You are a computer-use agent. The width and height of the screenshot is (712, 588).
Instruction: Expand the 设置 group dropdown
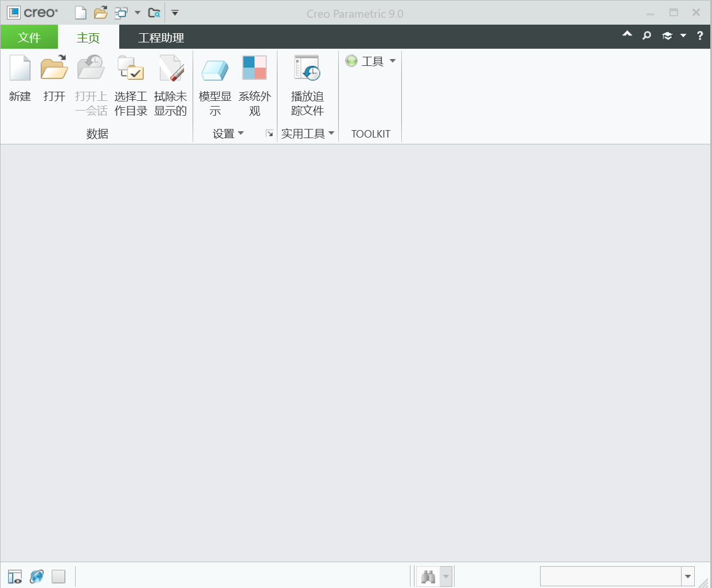[x=228, y=134]
